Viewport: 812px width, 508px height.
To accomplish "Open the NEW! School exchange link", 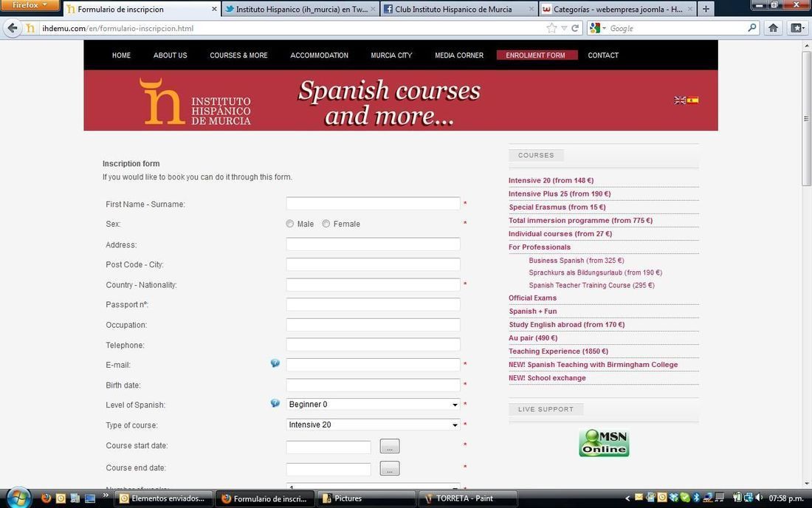I will tap(548, 378).
